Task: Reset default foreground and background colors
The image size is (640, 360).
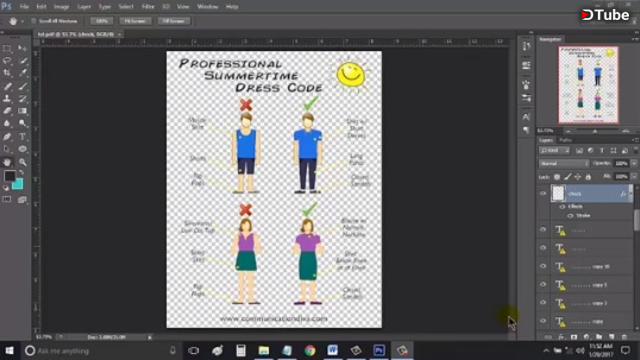Action: 6,188
